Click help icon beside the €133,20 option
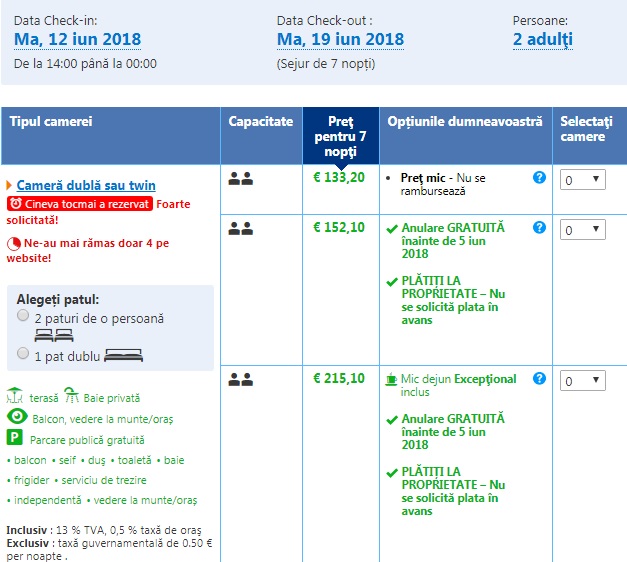 click(539, 178)
